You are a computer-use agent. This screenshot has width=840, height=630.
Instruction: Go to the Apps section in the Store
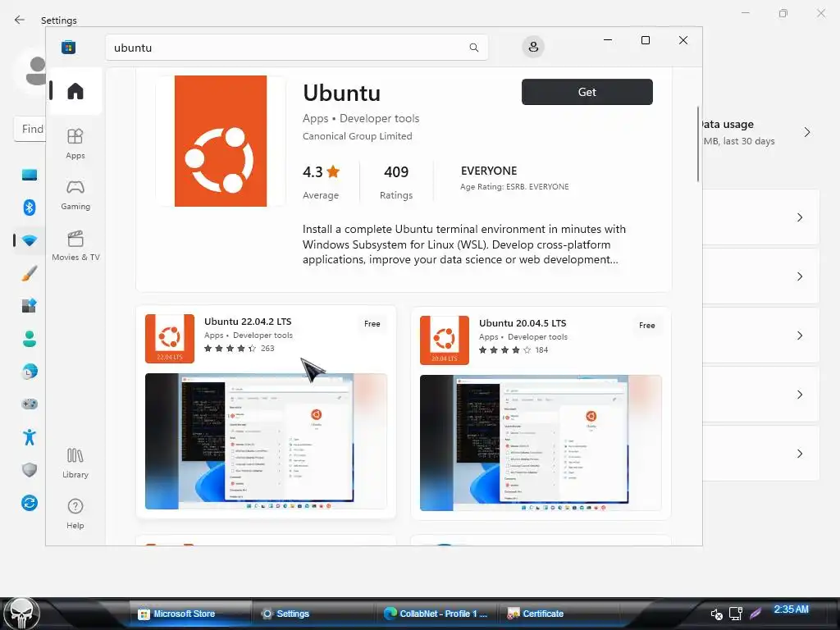tap(75, 144)
